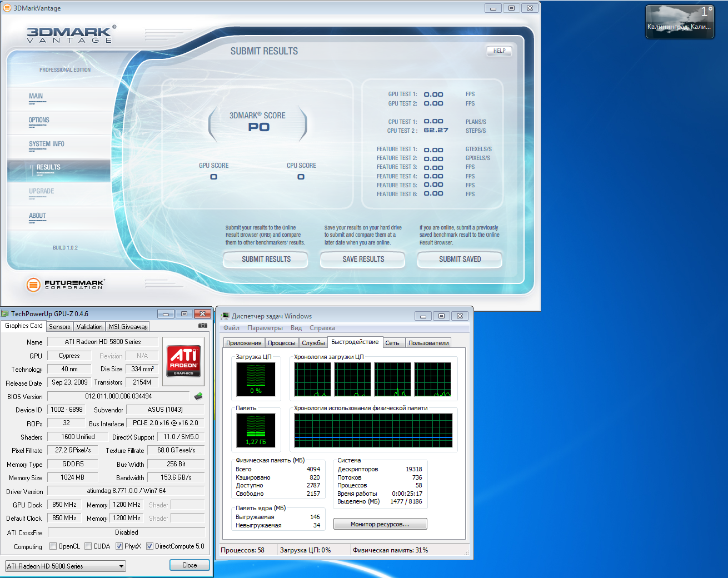The height and width of the screenshot is (578, 728).
Task: Toggle the DirectCompute 5.0 checkbox
Action: [149, 546]
